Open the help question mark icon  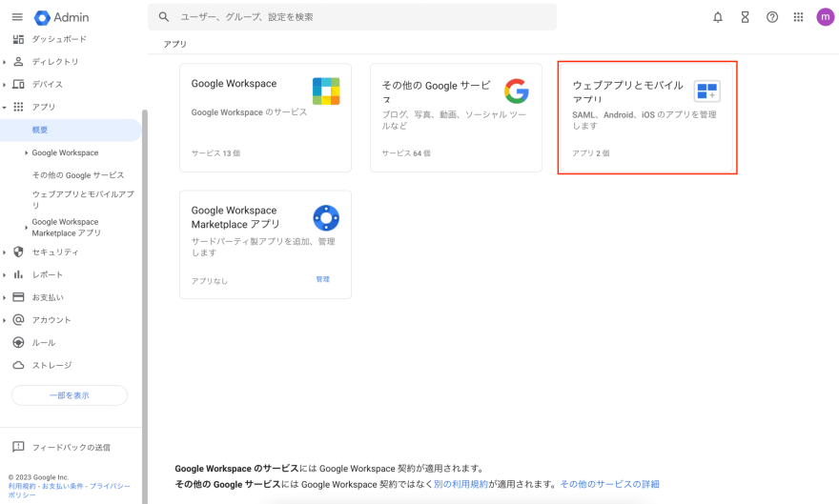[772, 17]
